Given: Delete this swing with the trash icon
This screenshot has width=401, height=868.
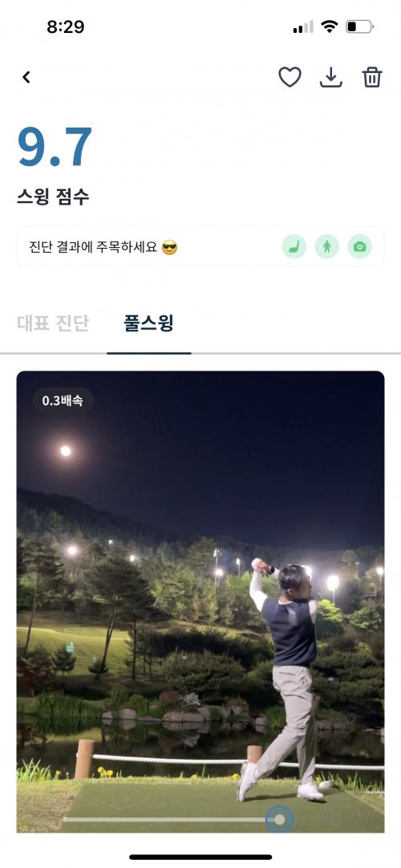Looking at the screenshot, I should click(x=372, y=78).
